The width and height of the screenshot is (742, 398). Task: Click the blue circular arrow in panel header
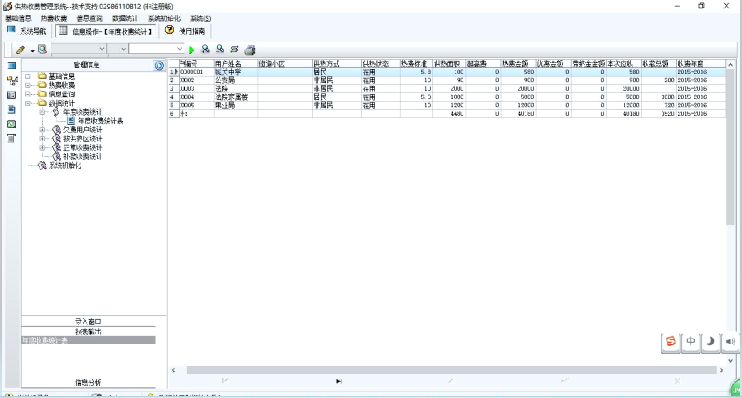[x=159, y=65]
